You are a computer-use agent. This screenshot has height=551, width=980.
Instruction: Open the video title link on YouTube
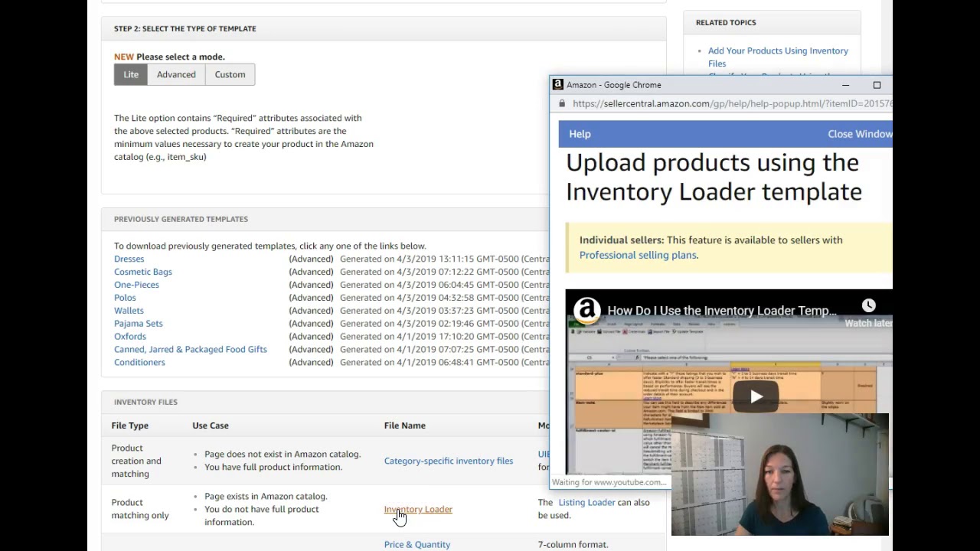722,311
